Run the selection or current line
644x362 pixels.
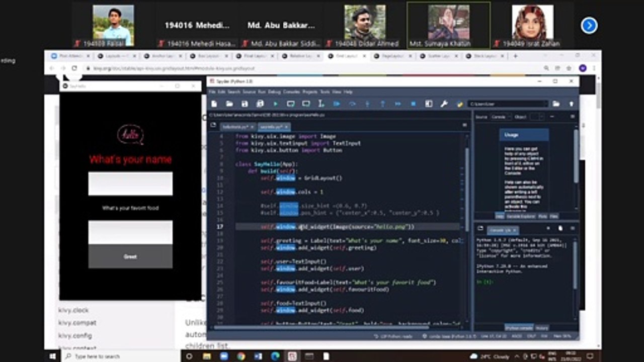[321, 104]
